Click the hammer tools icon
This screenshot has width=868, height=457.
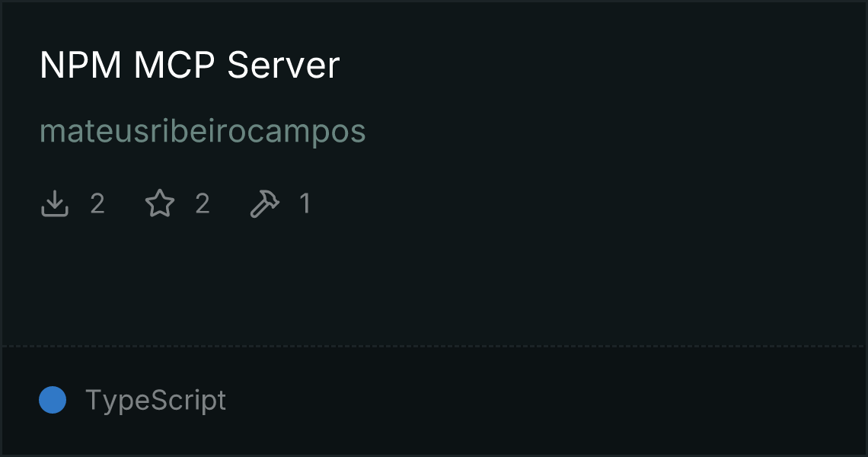[265, 203]
